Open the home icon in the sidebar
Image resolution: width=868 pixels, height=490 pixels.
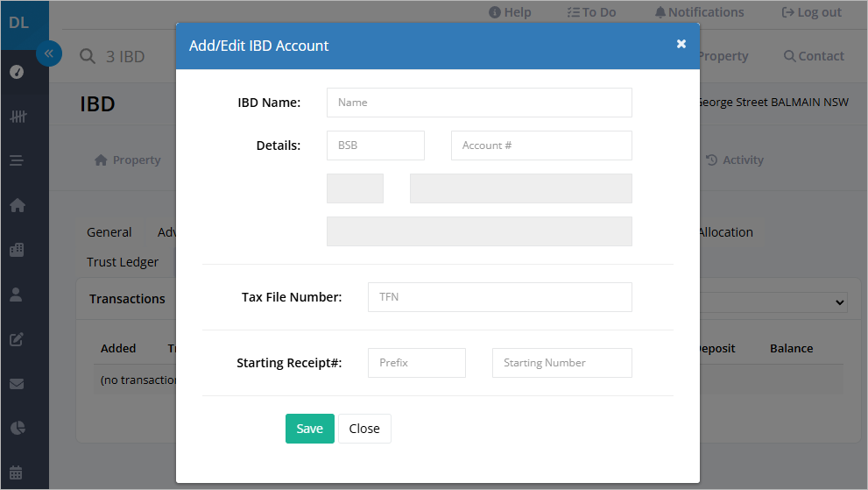(x=18, y=205)
